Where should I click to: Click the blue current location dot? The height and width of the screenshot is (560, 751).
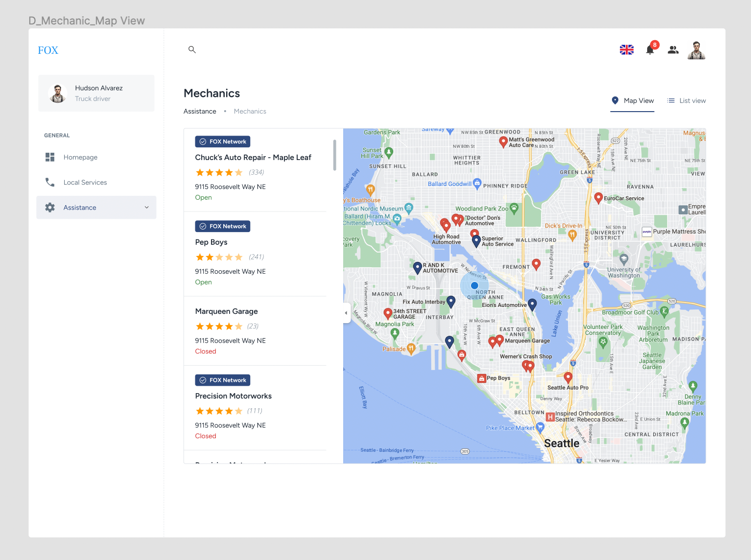474,285
